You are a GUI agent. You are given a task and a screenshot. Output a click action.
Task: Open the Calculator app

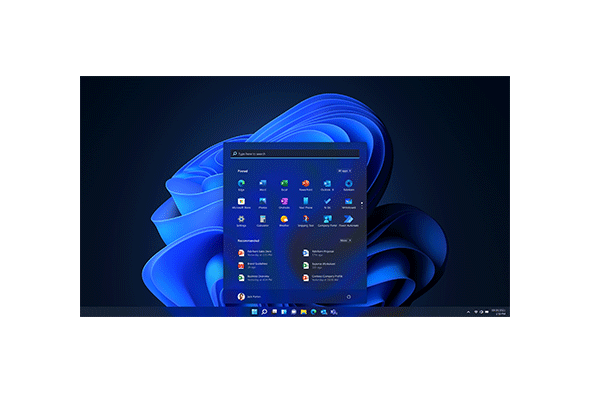pyautogui.click(x=262, y=221)
